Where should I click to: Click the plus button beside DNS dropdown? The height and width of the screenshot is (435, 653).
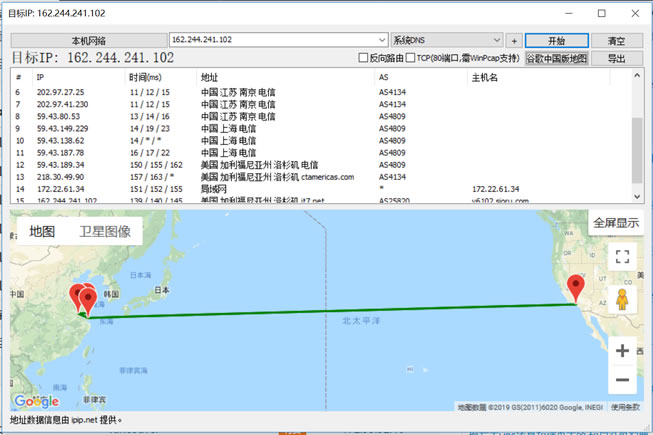tap(514, 41)
